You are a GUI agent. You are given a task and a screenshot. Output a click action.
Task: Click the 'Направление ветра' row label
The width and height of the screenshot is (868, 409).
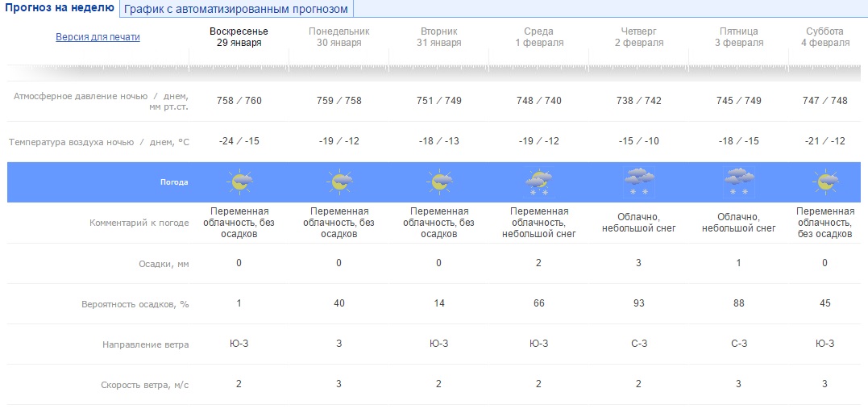146,344
